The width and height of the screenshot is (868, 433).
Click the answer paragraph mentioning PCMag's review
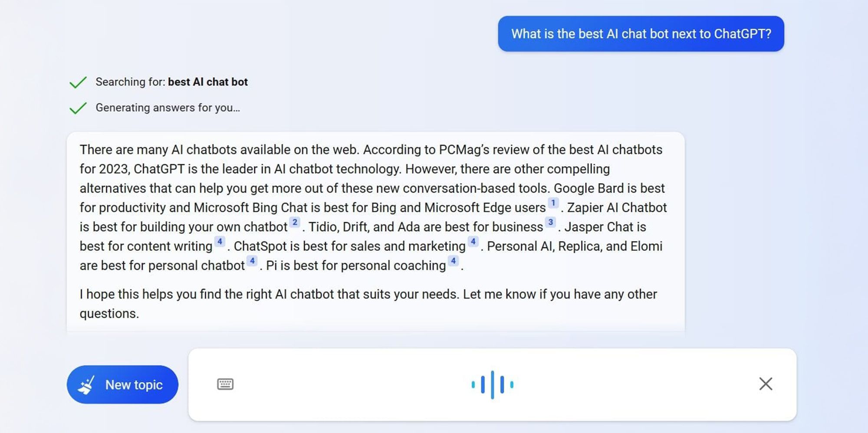point(373,207)
